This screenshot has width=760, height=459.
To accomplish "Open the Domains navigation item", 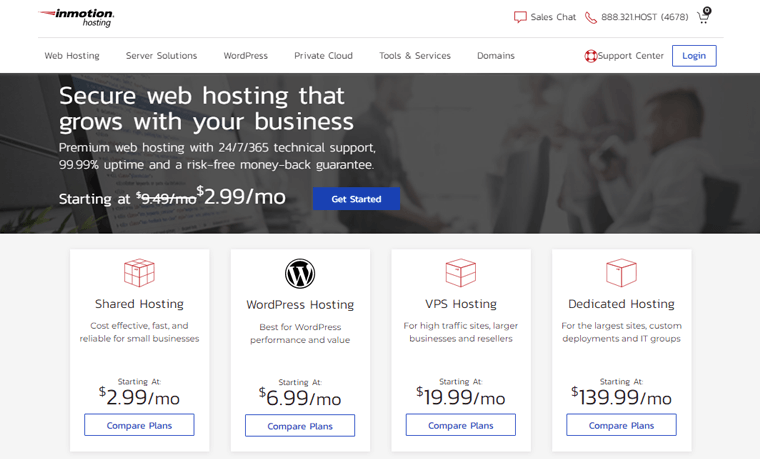I will (x=495, y=56).
